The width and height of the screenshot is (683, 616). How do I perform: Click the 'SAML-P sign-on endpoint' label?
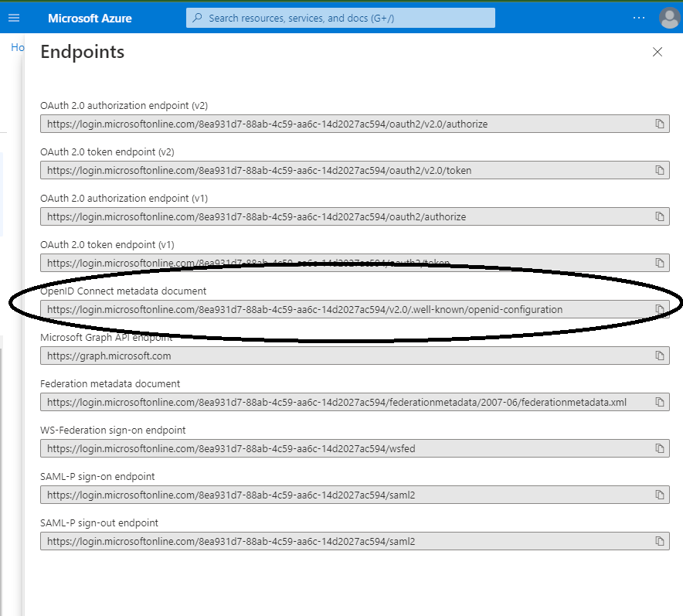tap(97, 477)
